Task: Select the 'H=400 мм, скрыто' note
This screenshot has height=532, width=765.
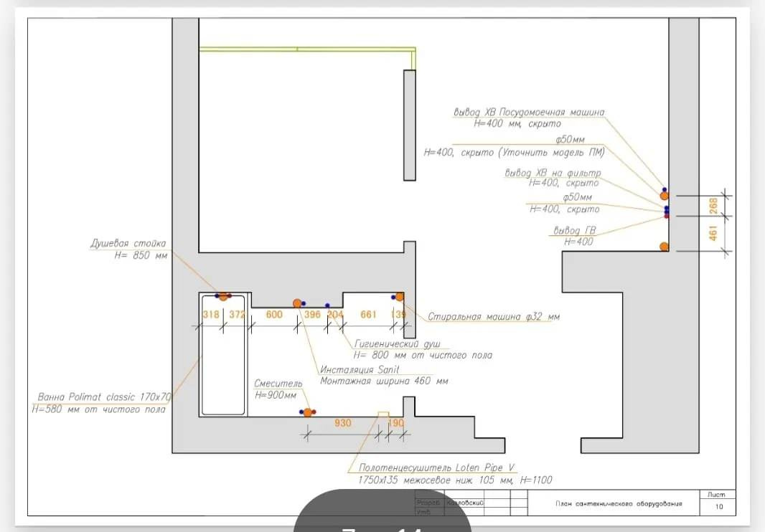Action: [517, 124]
